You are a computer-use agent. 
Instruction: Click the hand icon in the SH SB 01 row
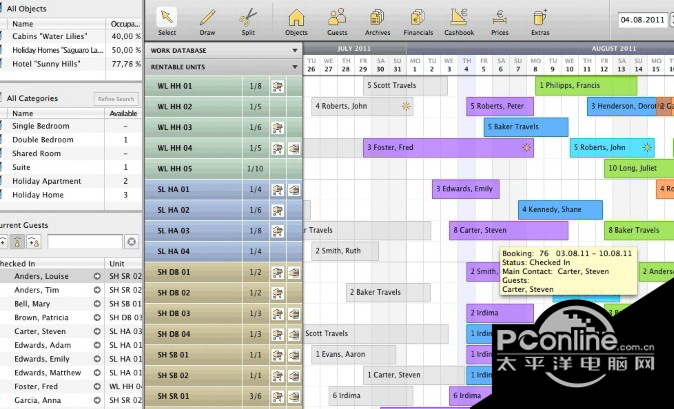click(x=294, y=355)
